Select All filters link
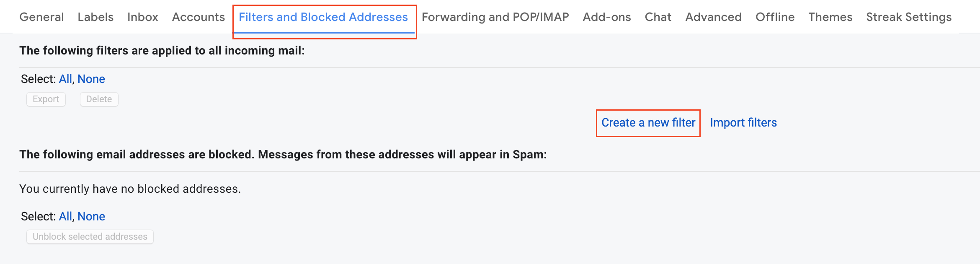980x264 pixels. click(x=65, y=79)
